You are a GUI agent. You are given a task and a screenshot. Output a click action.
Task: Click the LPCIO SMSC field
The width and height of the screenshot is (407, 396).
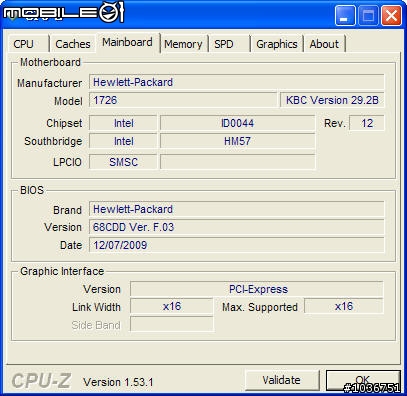[x=123, y=162]
